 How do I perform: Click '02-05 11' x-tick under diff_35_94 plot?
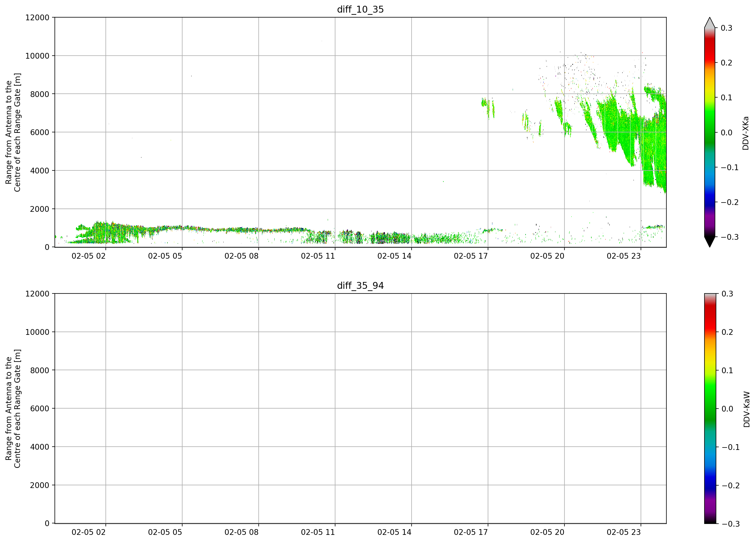point(318,532)
